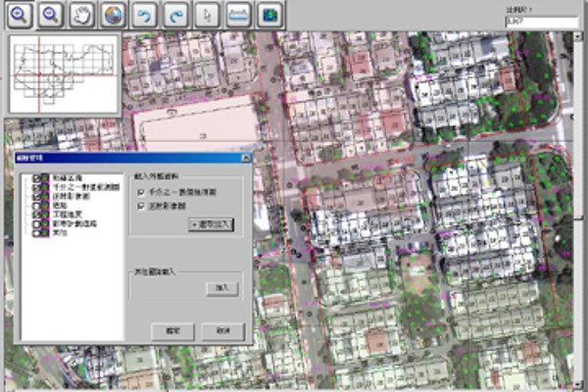This screenshot has height=392, width=588.
Task: Click the scale input field
Action: 542,22
